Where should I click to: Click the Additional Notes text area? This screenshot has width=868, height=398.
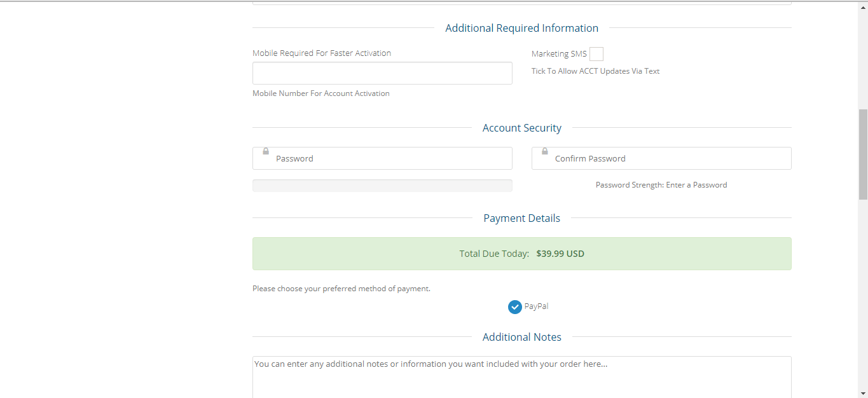pyautogui.click(x=522, y=377)
